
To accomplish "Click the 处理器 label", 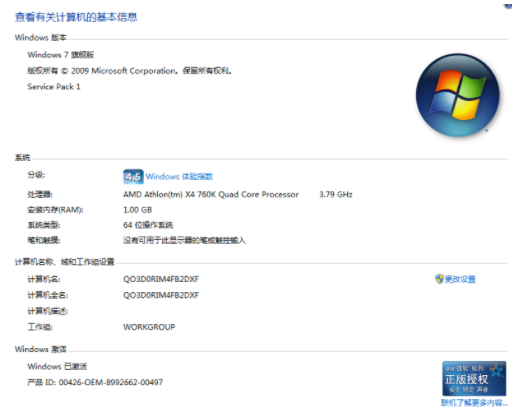I will [40, 194].
